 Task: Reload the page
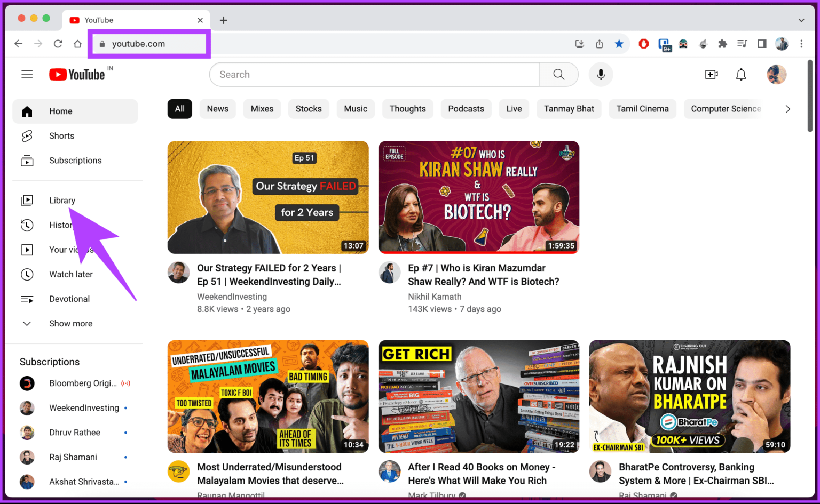[x=58, y=44]
